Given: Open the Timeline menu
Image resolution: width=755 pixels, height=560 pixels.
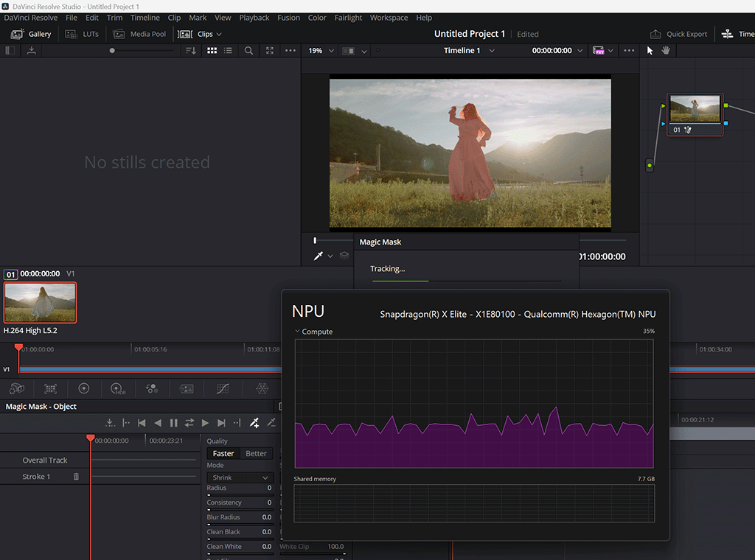Looking at the screenshot, I should (145, 18).
